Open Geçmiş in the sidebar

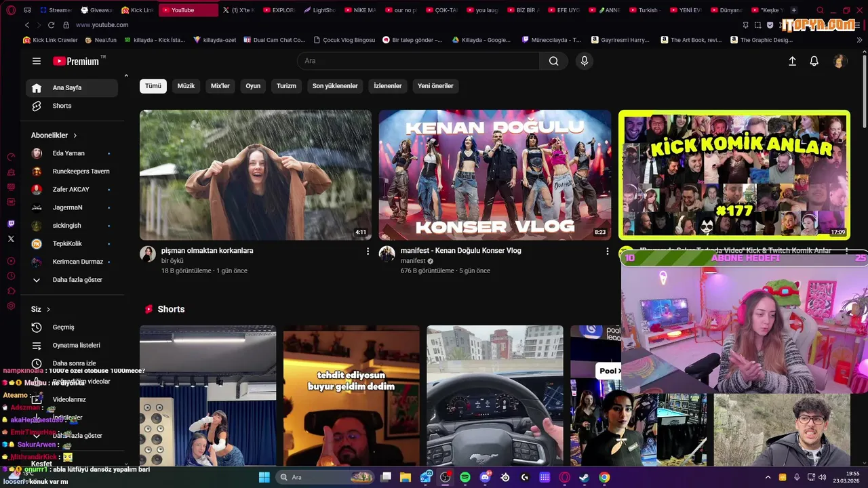(72, 327)
